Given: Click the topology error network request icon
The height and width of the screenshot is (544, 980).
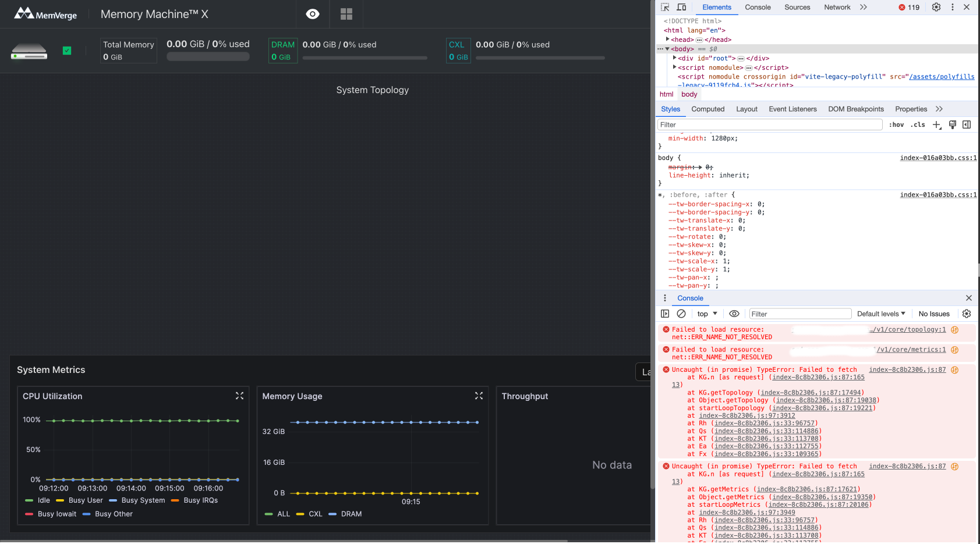Looking at the screenshot, I should pos(955,329).
